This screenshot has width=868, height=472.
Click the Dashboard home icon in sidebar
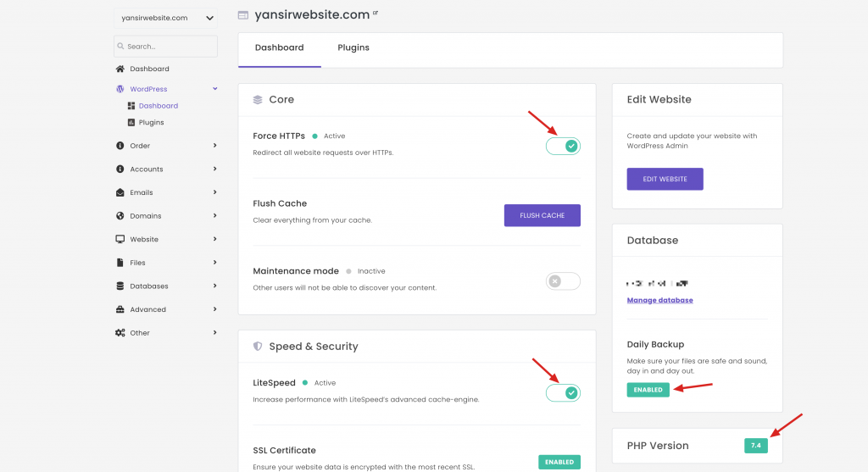tap(120, 69)
